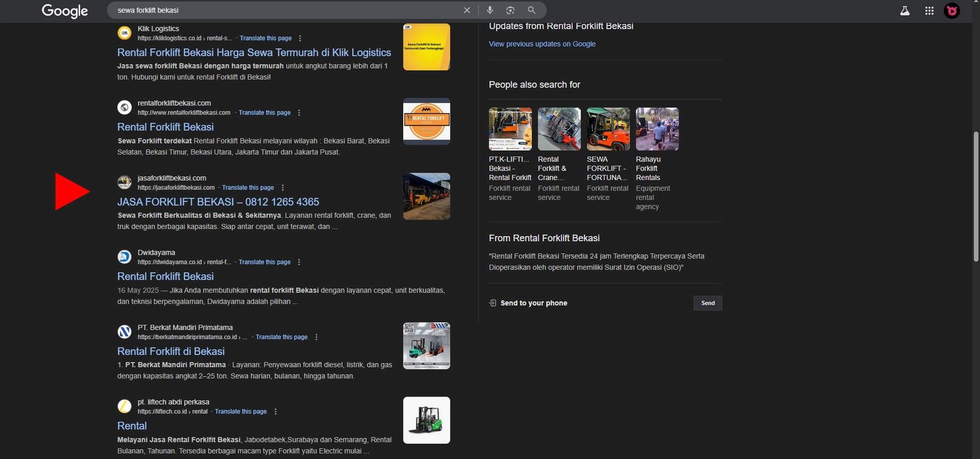Translate the rentalforkliftbekasi.com page
This screenshot has width=980, height=459.
click(265, 113)
